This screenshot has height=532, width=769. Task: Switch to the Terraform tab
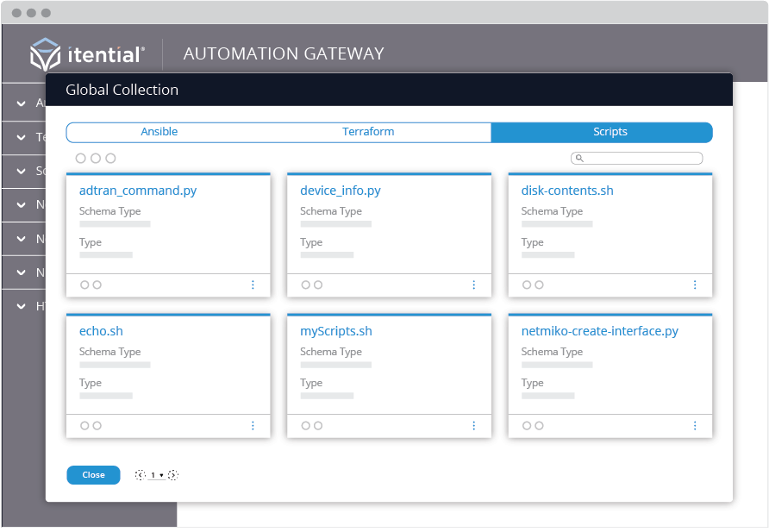[x=369, y=132]
